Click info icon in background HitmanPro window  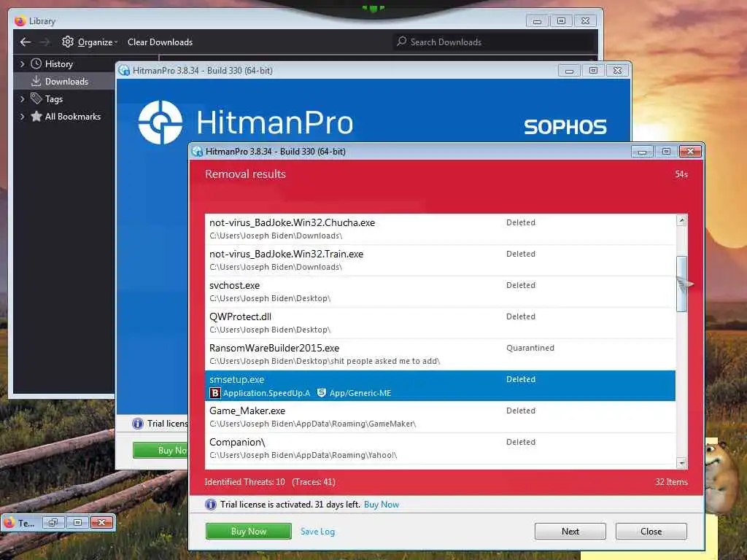pyautogui.click(x=138, y=424)
